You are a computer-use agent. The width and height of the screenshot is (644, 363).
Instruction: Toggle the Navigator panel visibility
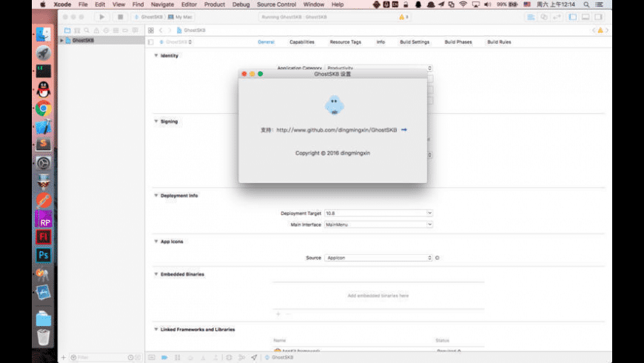point(572,17)
